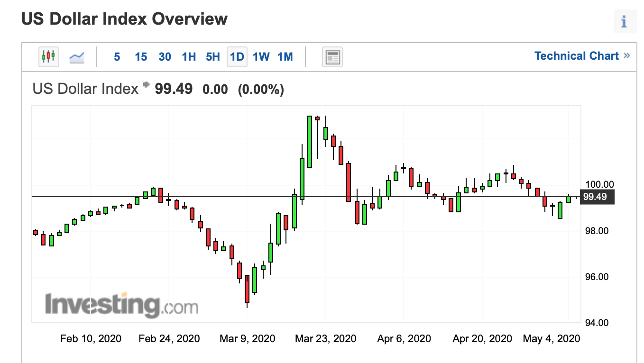Screen dimensions: 644x363
Task: Select the 15 minute interval
Action: [x=141, y=57]
